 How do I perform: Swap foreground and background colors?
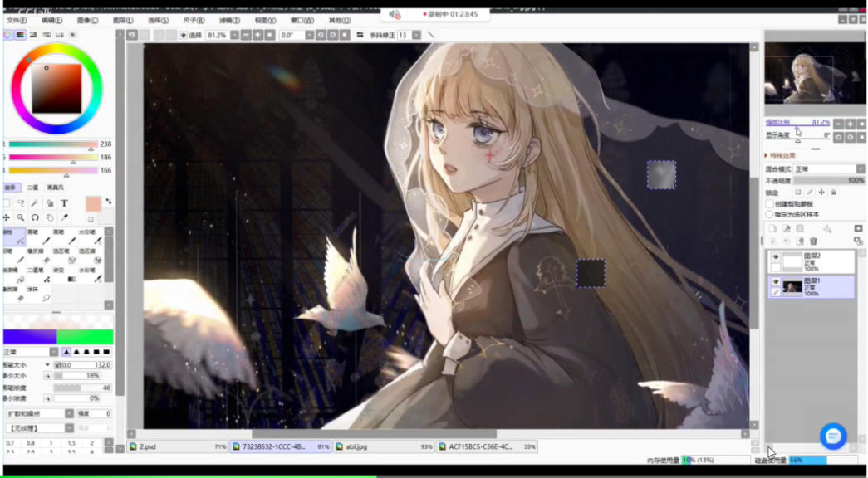[109, 201]
